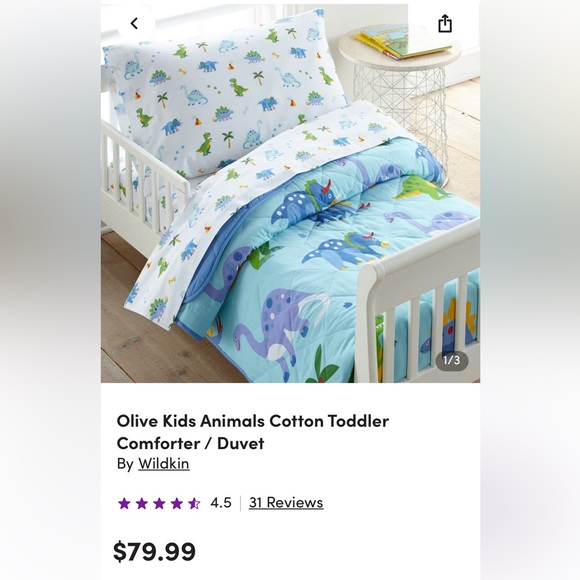Click the 4.5 rating score

coord(221,503)
